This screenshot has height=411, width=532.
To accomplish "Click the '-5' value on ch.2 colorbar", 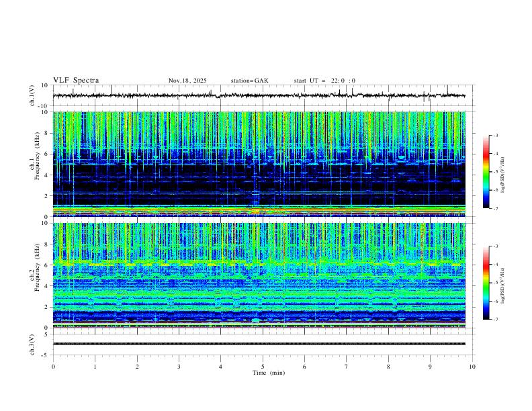I will point(496,283).
